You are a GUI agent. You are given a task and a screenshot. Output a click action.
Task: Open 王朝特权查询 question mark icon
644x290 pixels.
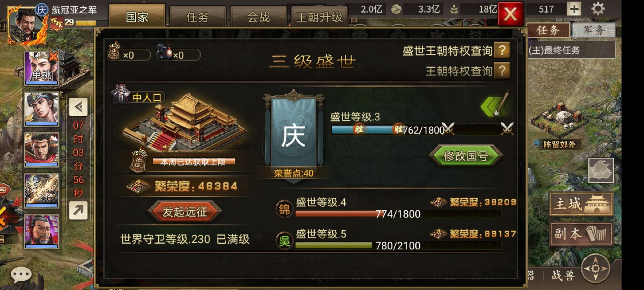502,70
